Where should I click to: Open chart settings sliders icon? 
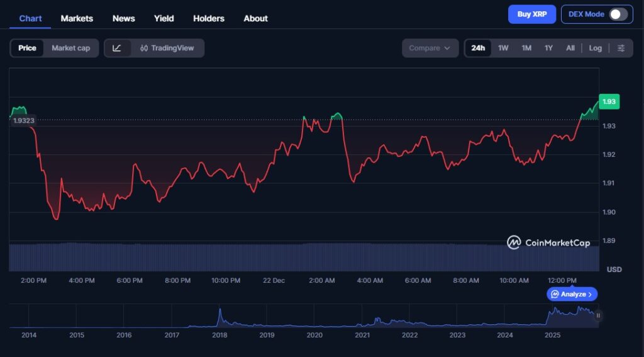[621, 48]
